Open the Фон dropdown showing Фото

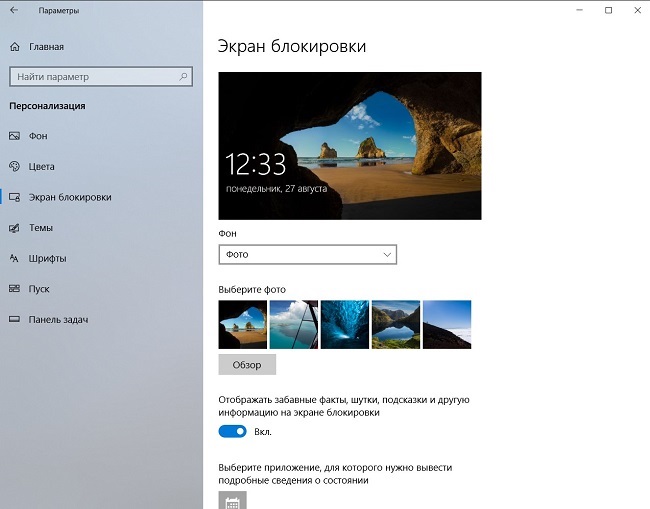(308, 254)
